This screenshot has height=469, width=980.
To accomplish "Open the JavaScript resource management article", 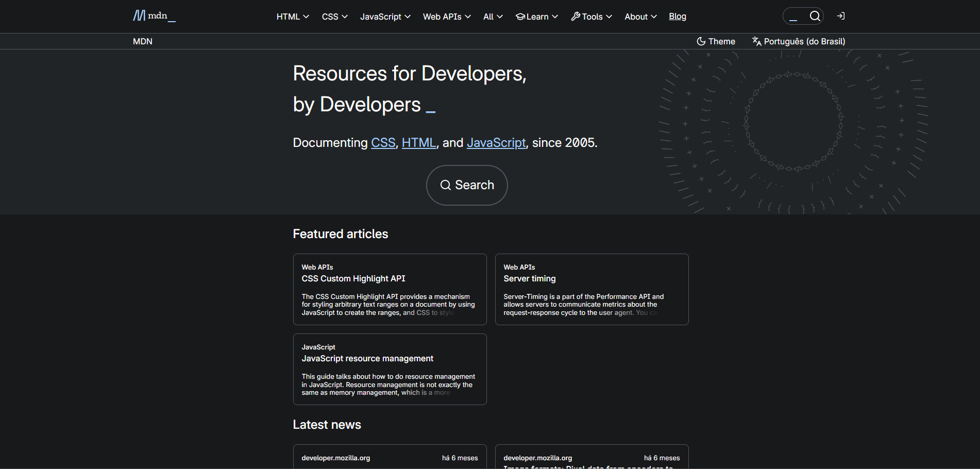I will coord(367,359).
